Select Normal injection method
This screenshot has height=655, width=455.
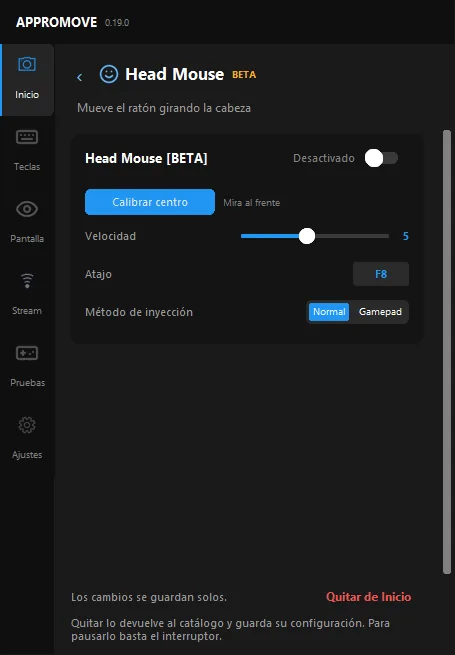(x=329, y=312)
